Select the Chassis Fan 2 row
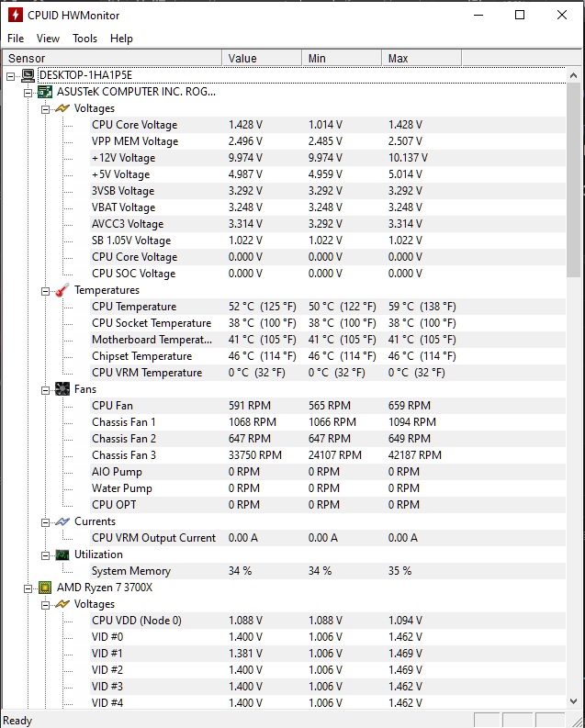The height and width of the screenshot is (728, 585). [327, 439]
